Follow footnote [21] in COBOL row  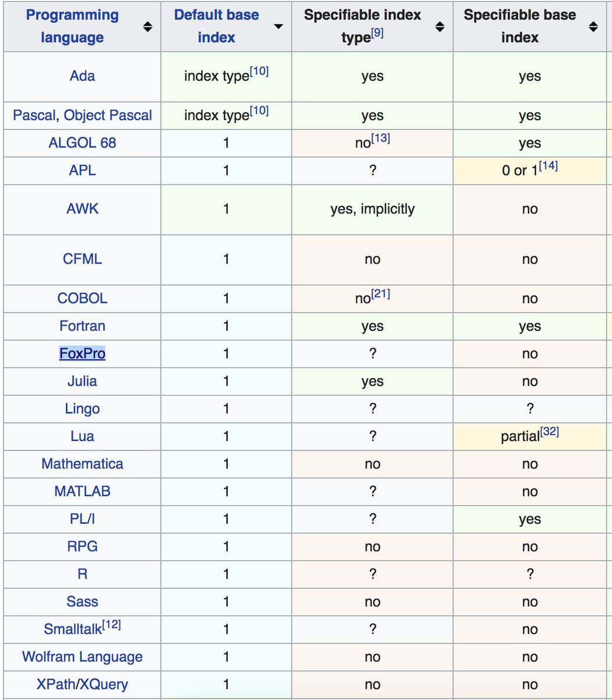[x=381, y=293]
